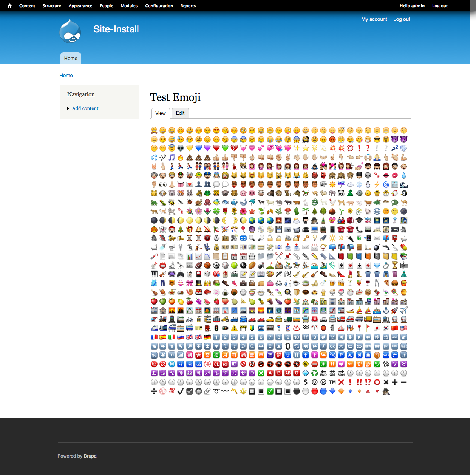Click the green checkmark box emoji

click(x=270, y=391)
